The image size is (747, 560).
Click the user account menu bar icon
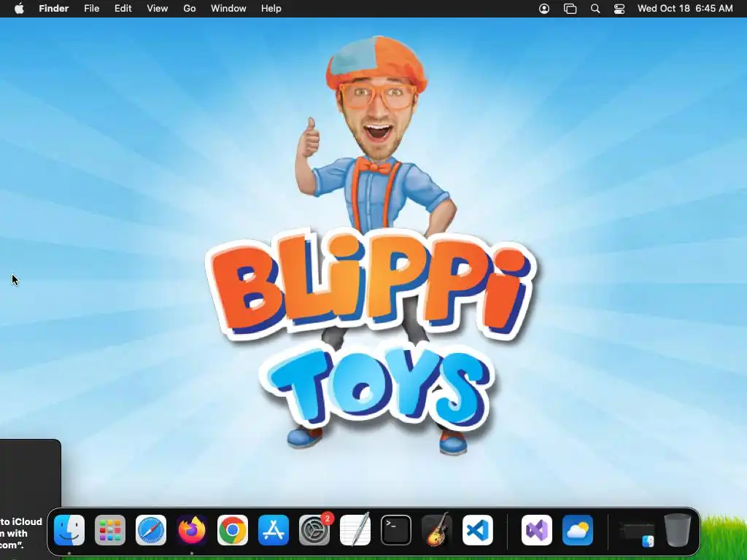(x=544, y=9)
